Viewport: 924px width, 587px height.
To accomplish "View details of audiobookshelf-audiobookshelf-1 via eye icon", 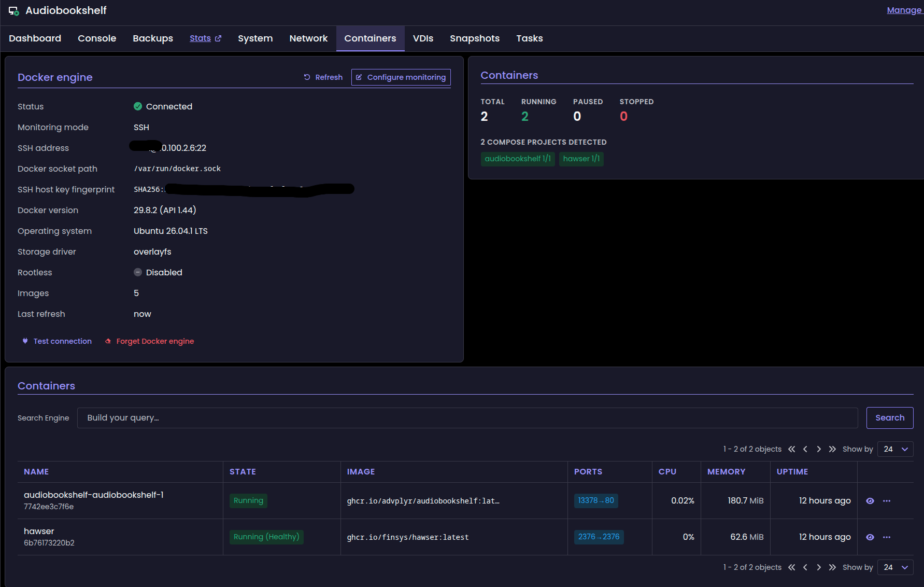I will pyautogui.click(x=870, y=501).
